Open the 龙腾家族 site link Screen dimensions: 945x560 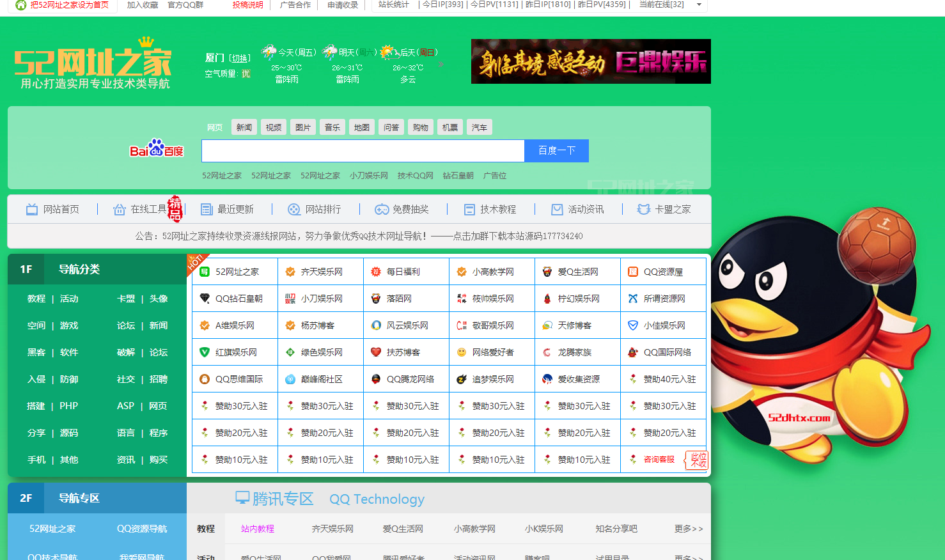coord(575,352)
